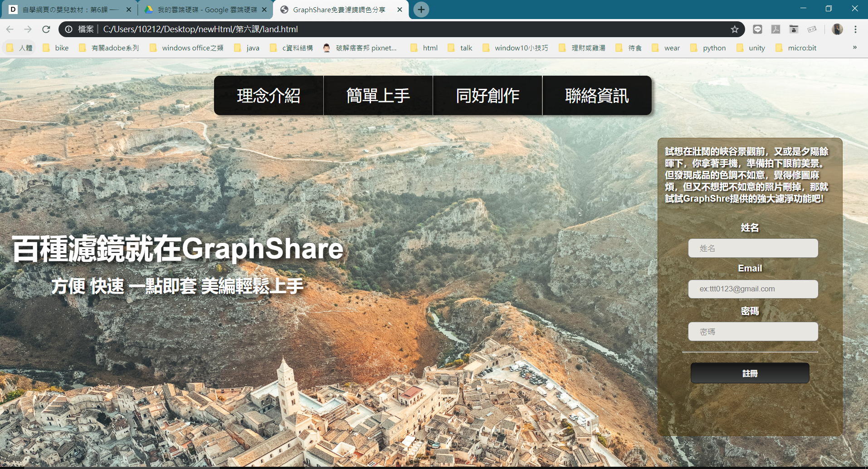Open the 聯絡資訊 navigation item
Image resolution: width=868 pixels, height=469 pixels.
597,96
